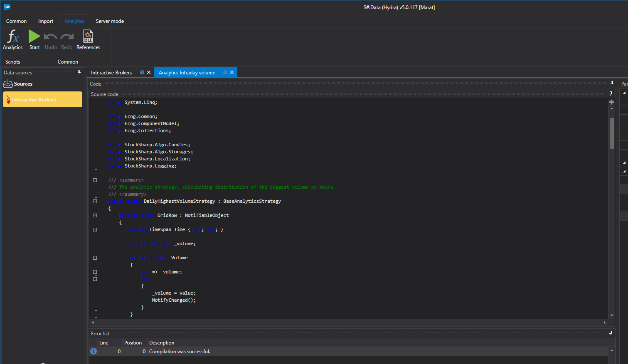The image size is (628, 364).
Task: Click the Redo arrow icon
Action: pos(67,37)
